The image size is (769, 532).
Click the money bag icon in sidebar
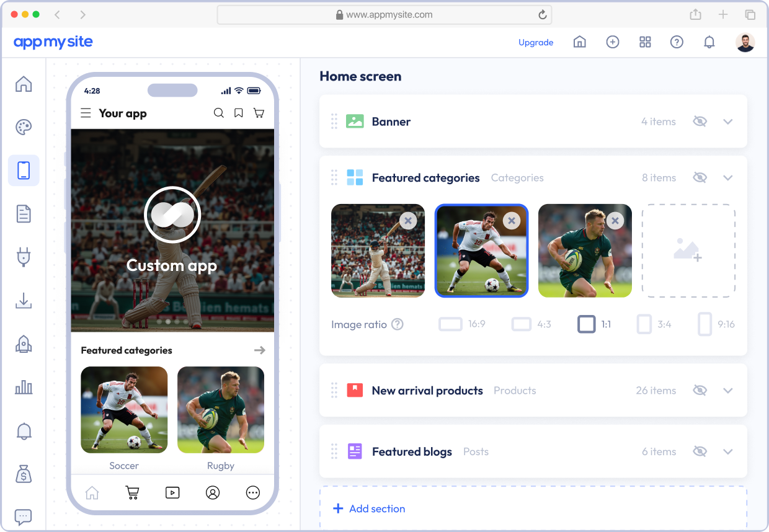(24, 474)
